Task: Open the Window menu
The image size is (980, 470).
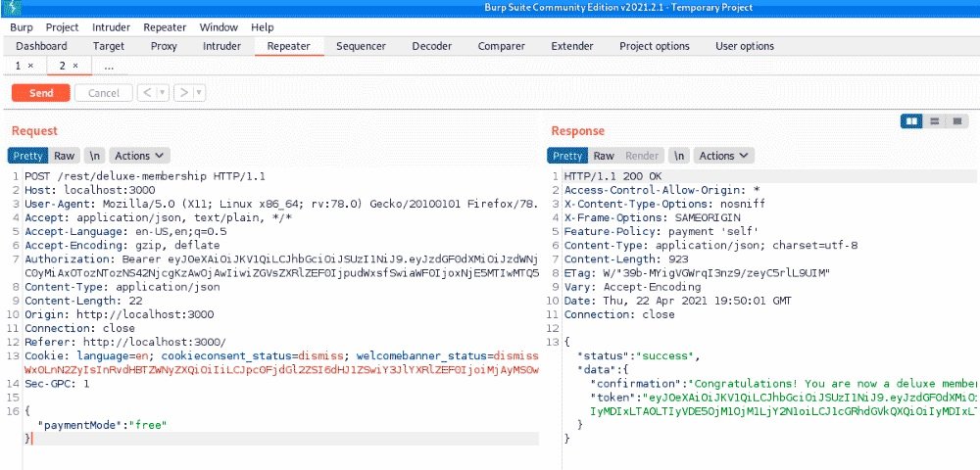Action: tap(219, 27)
